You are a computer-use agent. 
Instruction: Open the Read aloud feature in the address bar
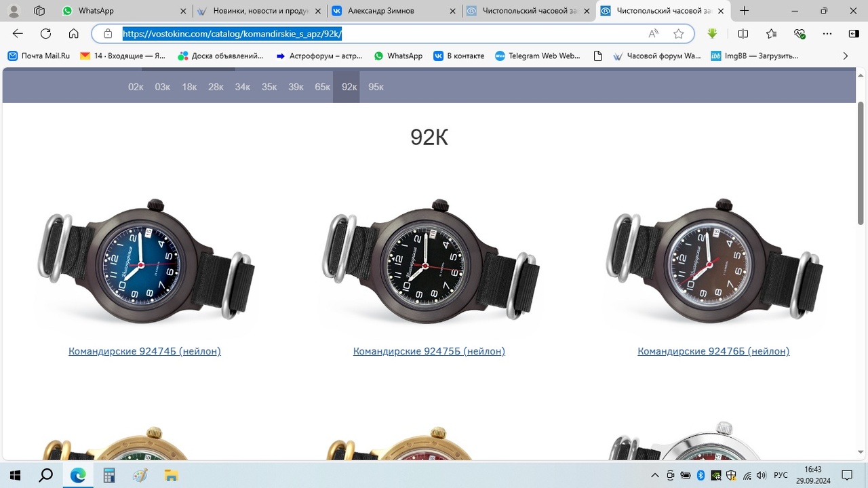pyautogui.click(x=653, y=34)
